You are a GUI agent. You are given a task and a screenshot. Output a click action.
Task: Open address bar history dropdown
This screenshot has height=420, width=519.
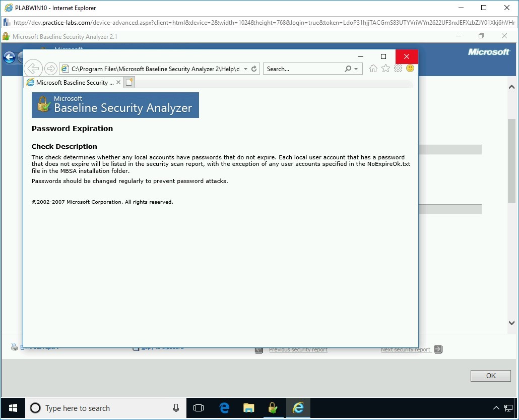[x=245, y=69]
